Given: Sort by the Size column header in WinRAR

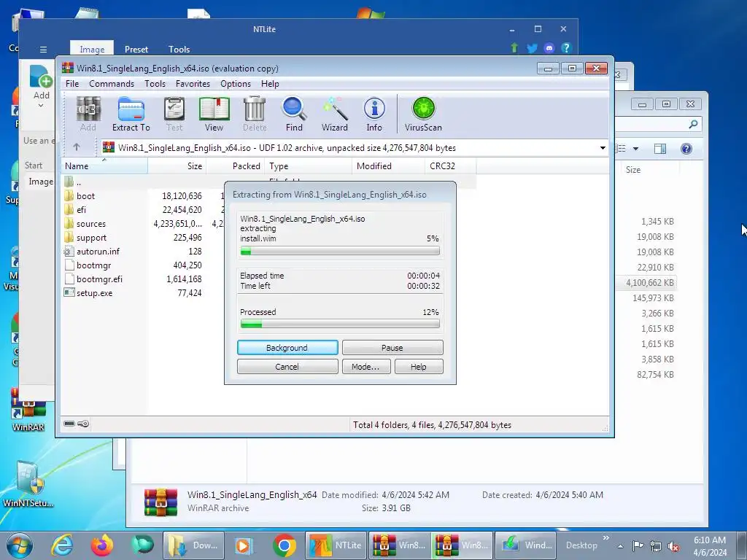Looking at the screenshot, I should click(177, 166).
